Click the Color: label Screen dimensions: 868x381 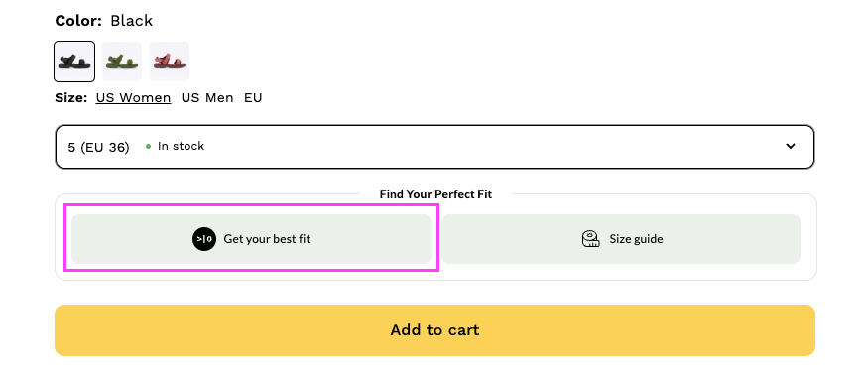coord(78,21)
